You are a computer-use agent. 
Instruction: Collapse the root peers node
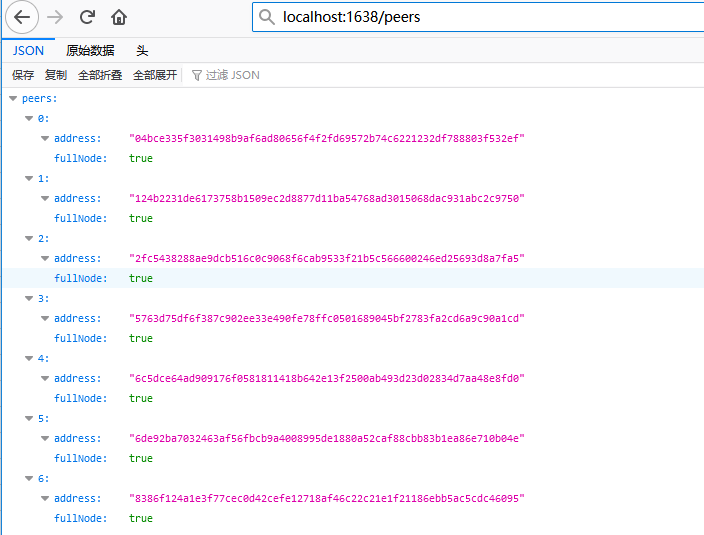[12, 98]
